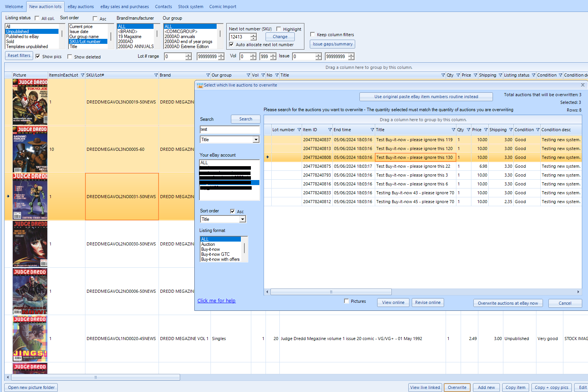Viewport: 588px width, 392px height.
Task: Click the Our group column filter icon
Action: coord(248,75)
